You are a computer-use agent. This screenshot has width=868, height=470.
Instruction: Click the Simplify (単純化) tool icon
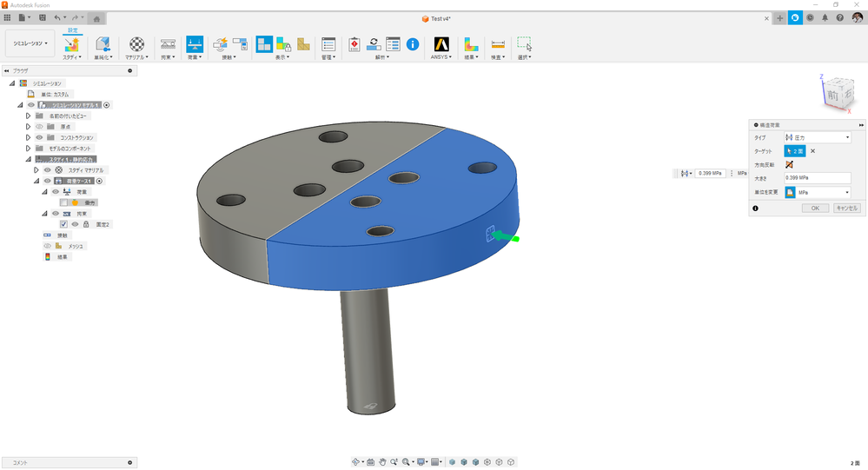coord(103,44)
